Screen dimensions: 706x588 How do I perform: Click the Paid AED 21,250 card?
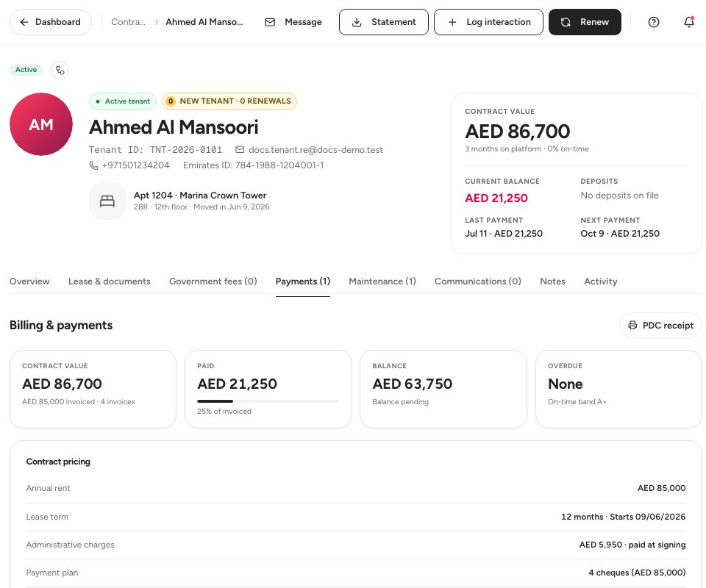point(268,389)
